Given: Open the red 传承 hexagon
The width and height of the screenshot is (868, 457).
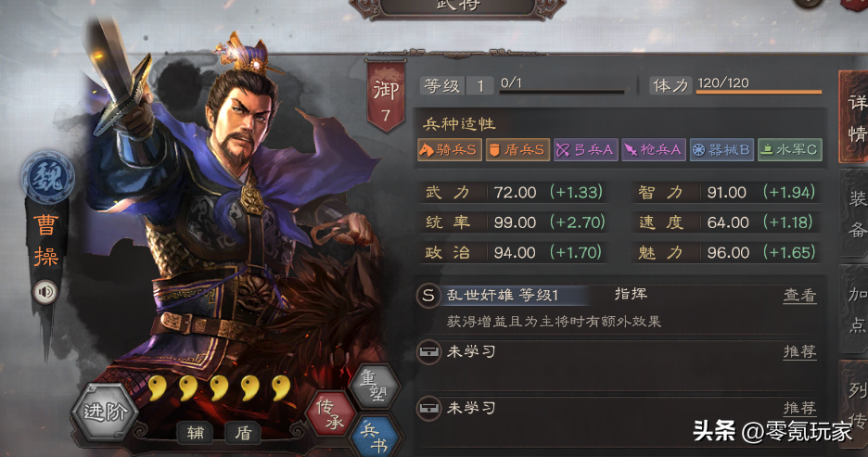Looking at the screenshot, I should (x=331, y=415).
